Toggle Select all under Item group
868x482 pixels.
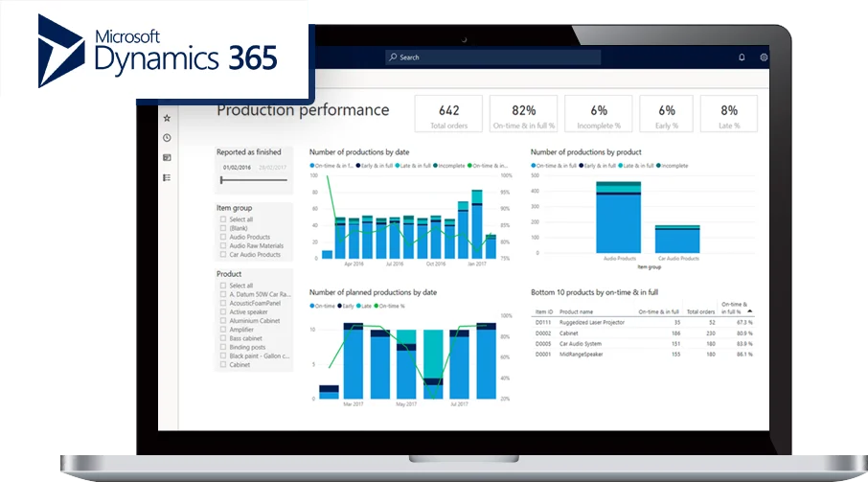pyautogui.click(x=223, y=219)
